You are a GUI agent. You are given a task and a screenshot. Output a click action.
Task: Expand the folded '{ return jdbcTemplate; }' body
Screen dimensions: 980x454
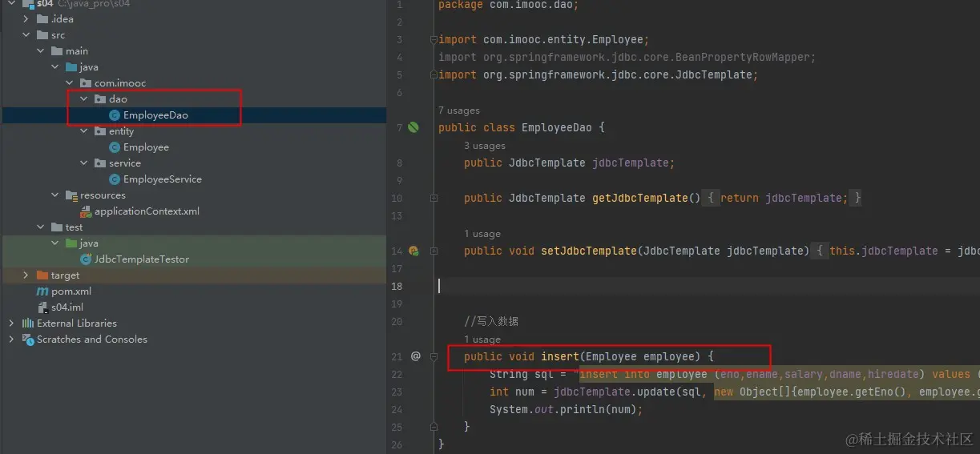tap(782, 198)
